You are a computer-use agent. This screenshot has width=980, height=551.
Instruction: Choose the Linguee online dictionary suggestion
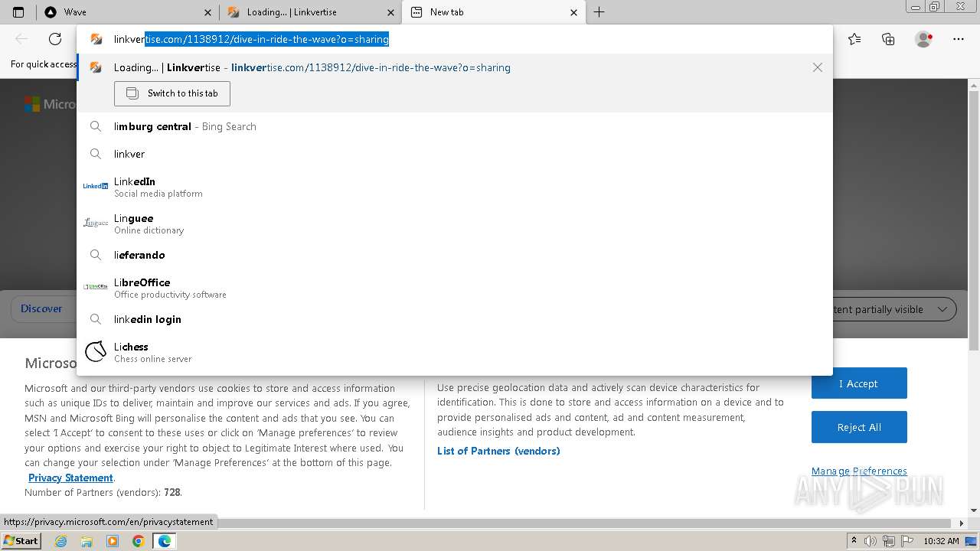click(x=455, y=223)
